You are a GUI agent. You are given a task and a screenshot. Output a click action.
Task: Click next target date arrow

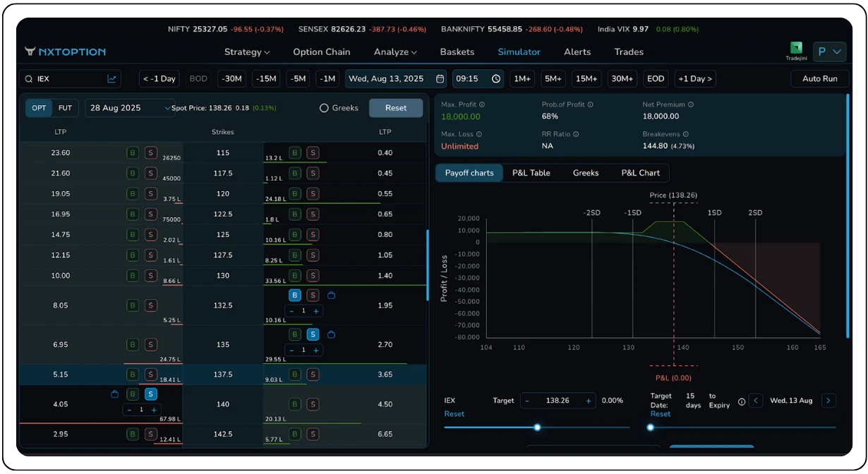(828, 401)
